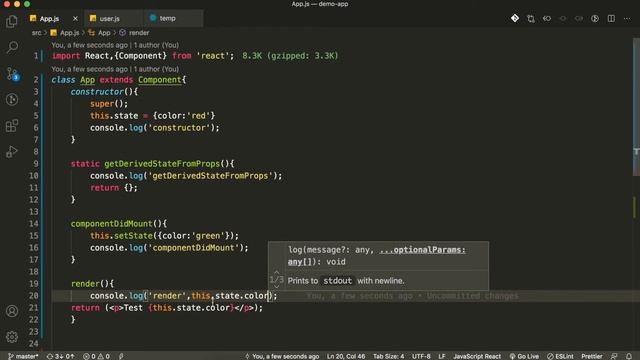Open More Actions ellipsis in editor toolbar
The image size is (640, 360).
627,18
